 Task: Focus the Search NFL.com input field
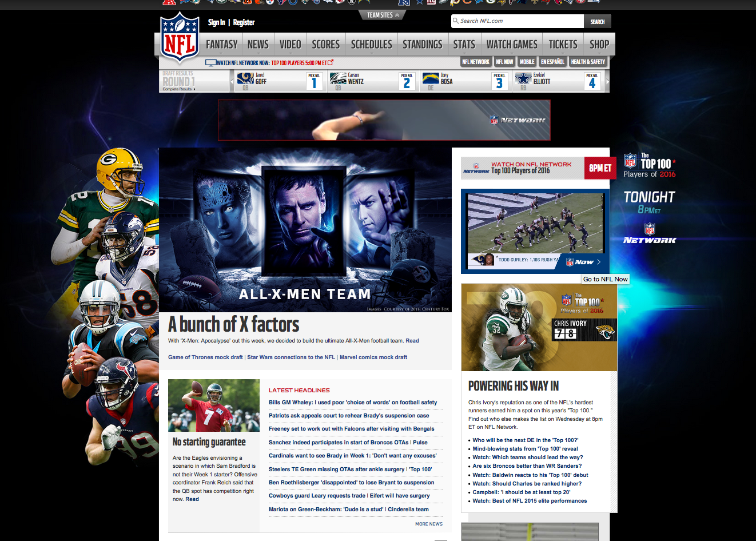[x=518, y=21]
